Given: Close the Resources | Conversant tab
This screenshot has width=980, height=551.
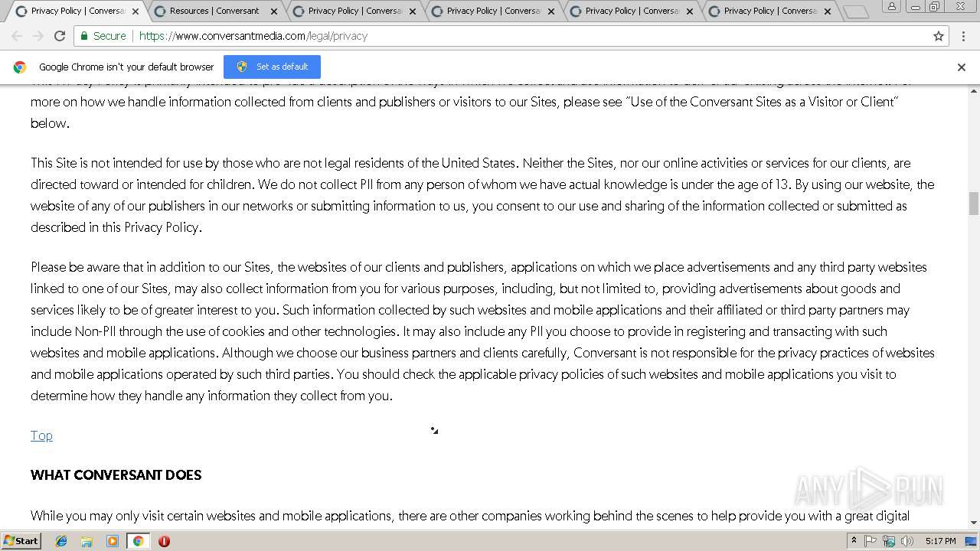Looking at the screenshot, I should click(274, 11).
